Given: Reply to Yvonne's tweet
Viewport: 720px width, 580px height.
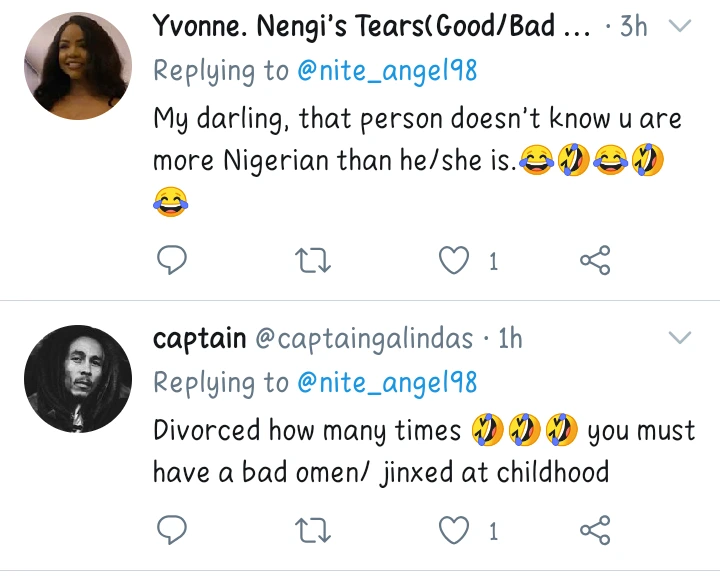Looking at the screenshot, I should tap(173, 262).
